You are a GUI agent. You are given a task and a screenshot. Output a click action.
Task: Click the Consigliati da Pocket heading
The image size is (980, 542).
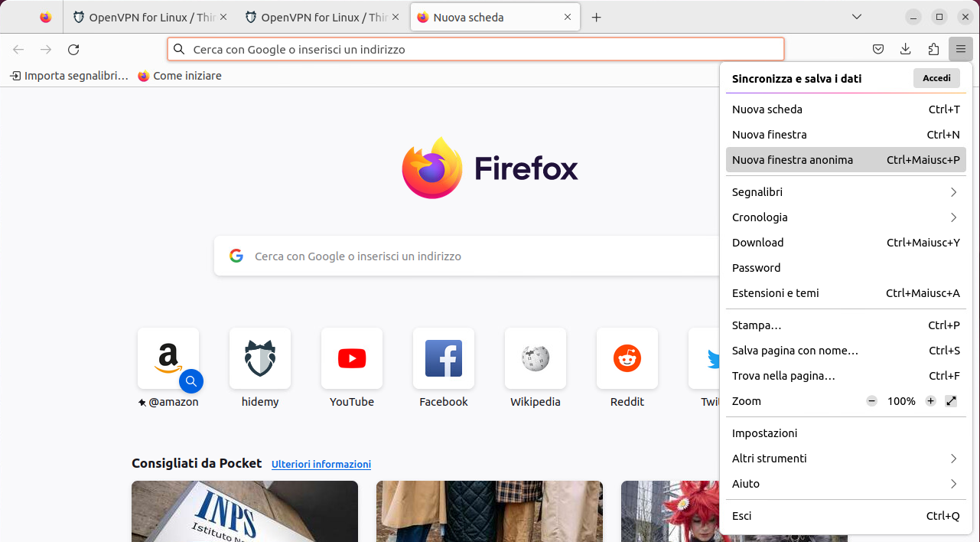197,463
